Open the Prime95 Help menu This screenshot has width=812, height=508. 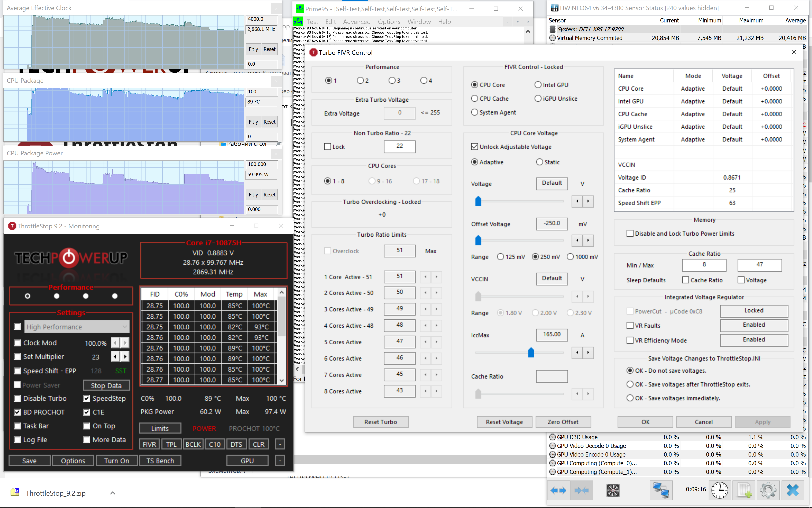pos(444,22)
